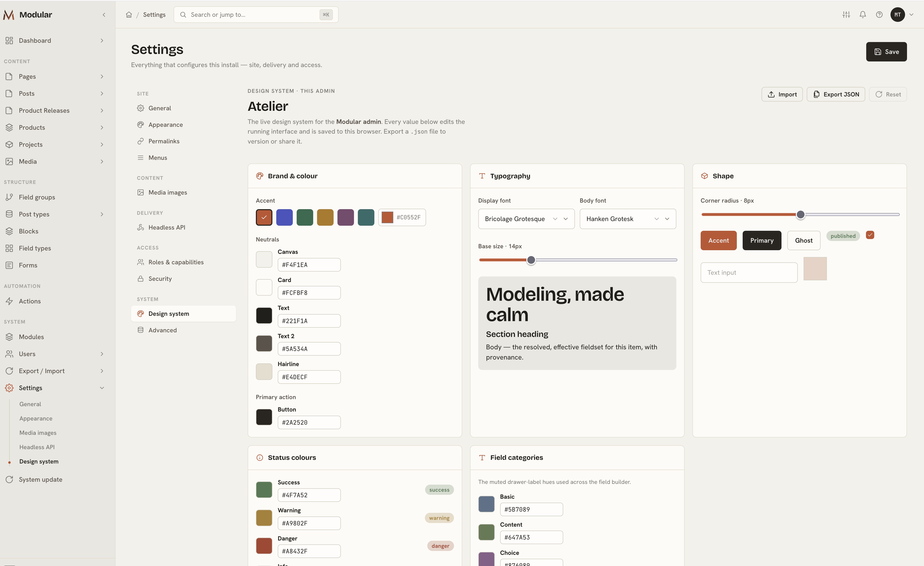This screenshot has width=924, height=566.
Task: Open the Appearance settings section
Action: click(183, 125)
